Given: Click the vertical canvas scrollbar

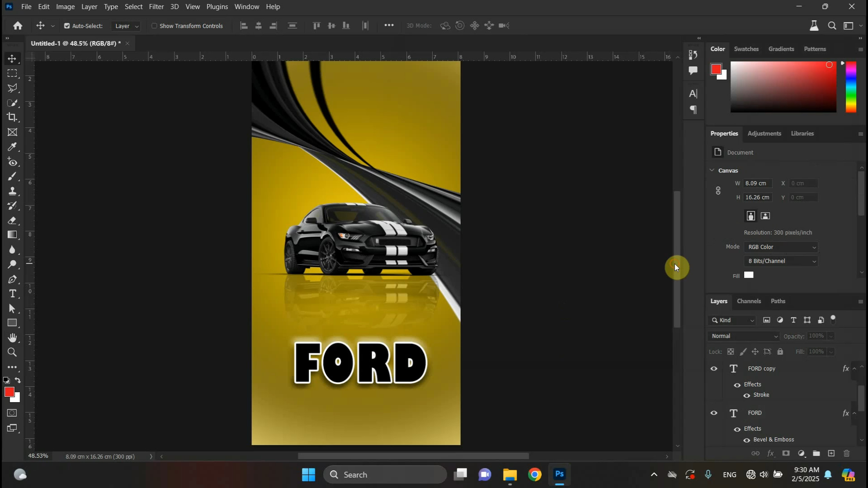Looking at the screenshot, I should (x=677, y=259).
